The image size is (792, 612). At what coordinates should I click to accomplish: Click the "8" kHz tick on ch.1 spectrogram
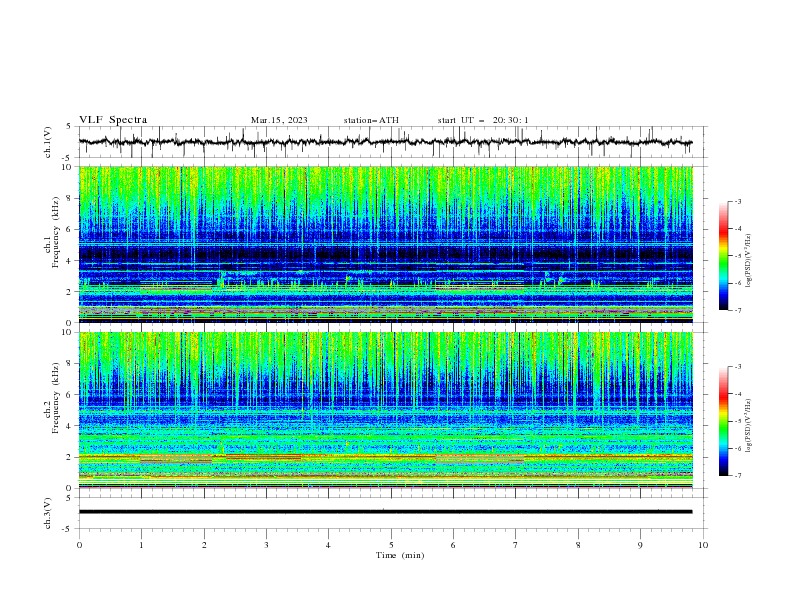(x=71, y=198)
